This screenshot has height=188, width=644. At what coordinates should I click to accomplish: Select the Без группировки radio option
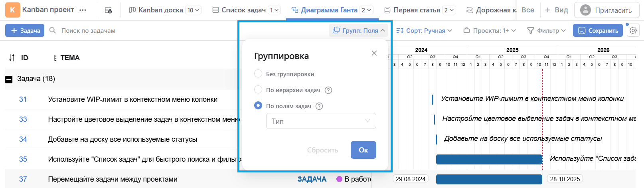tap(258, 74)
